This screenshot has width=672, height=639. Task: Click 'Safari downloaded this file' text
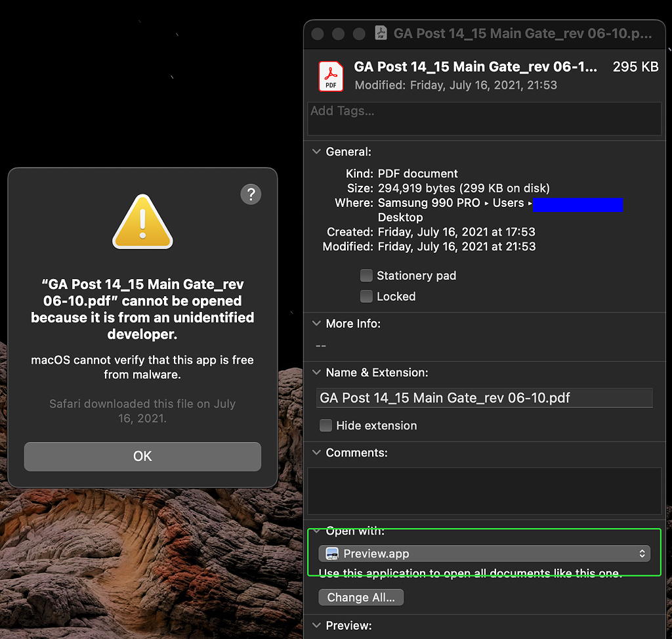coord(142,411)
